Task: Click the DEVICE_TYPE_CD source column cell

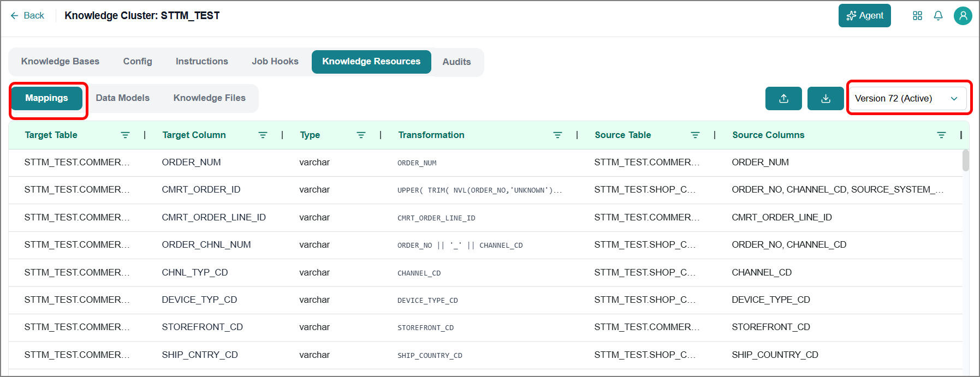Action: coord(771,300)
